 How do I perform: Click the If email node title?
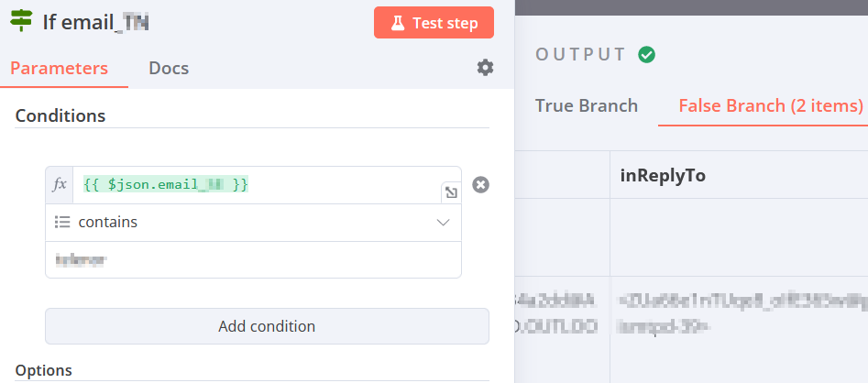pyautogui.click(x=95, y=23)
